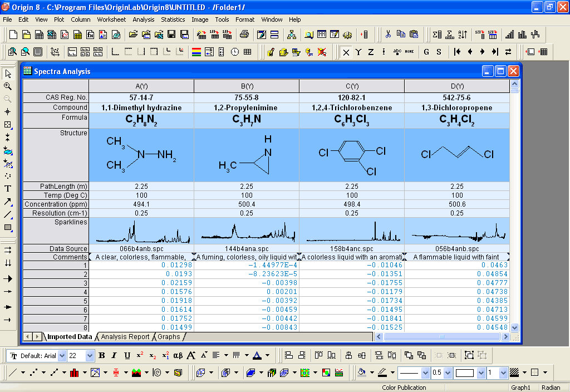Expand the text alignment dropdown arrow

point(226,355)
